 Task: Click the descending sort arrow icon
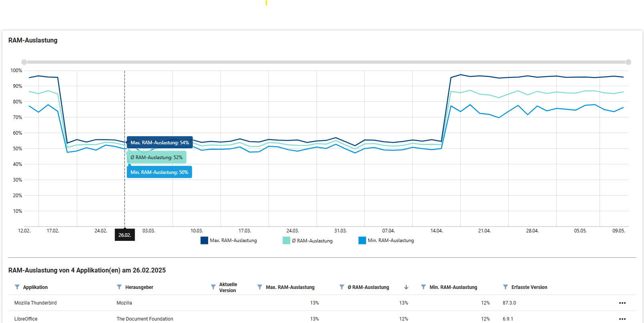point(406,287)
